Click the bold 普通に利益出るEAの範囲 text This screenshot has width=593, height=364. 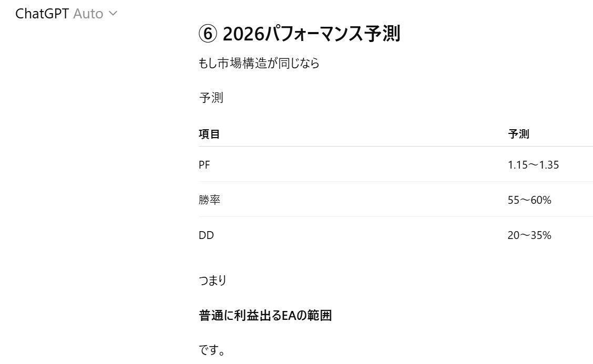point(265,316)
